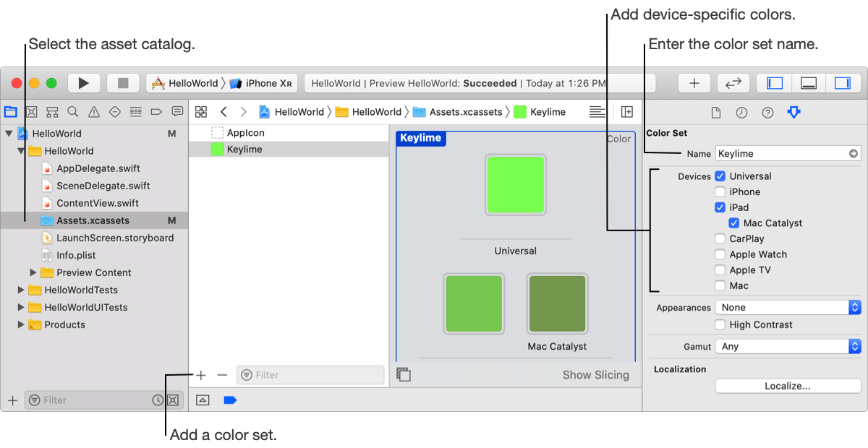Open the Debug navigator icon
Image resolution: width=868 pixels, height=448 pixels.
135,112
